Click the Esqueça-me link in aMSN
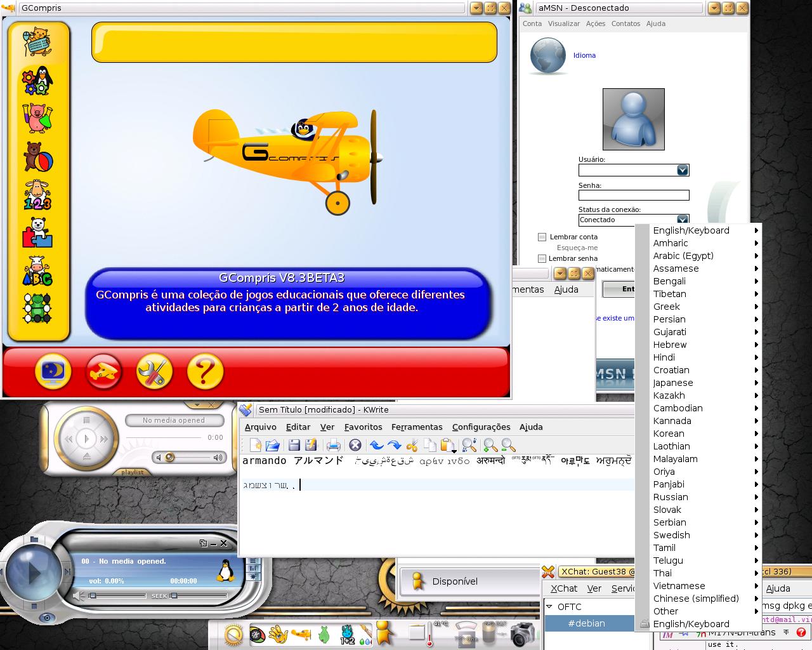The width and height of the screenshot is (812, 650). (x=577, y=248)
